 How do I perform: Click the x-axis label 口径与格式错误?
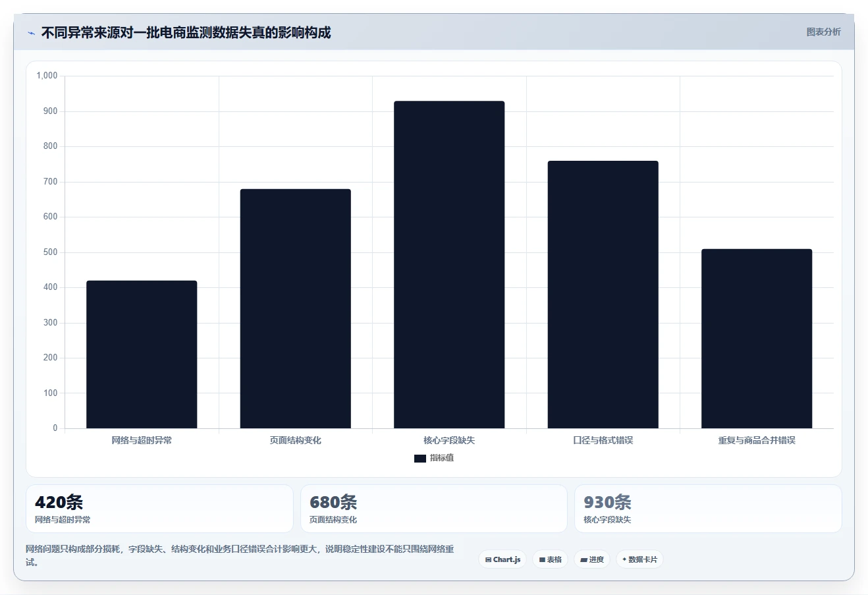(x=603, y=440)
